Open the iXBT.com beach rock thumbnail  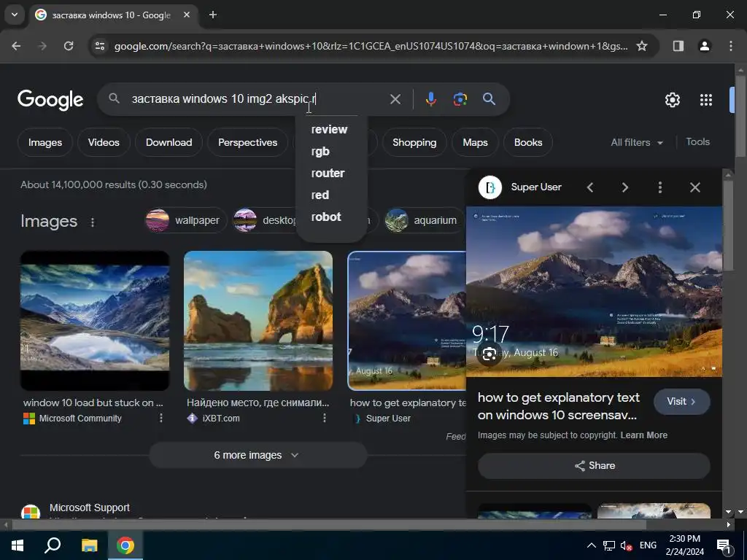point(258,321)
